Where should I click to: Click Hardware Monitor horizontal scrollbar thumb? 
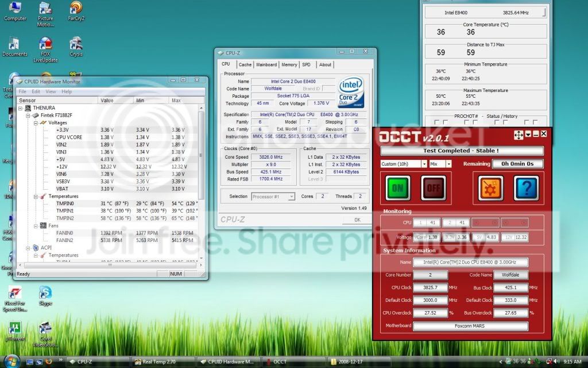click(110, 265)
